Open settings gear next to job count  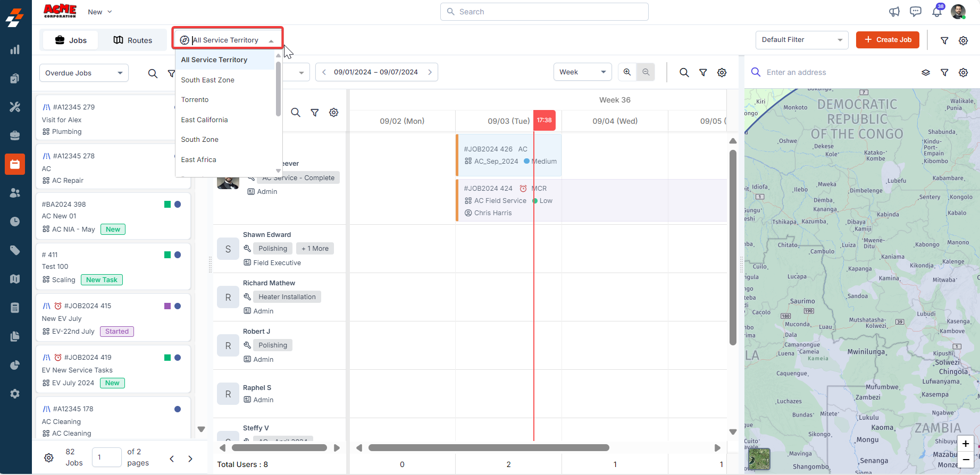(49, 458)
